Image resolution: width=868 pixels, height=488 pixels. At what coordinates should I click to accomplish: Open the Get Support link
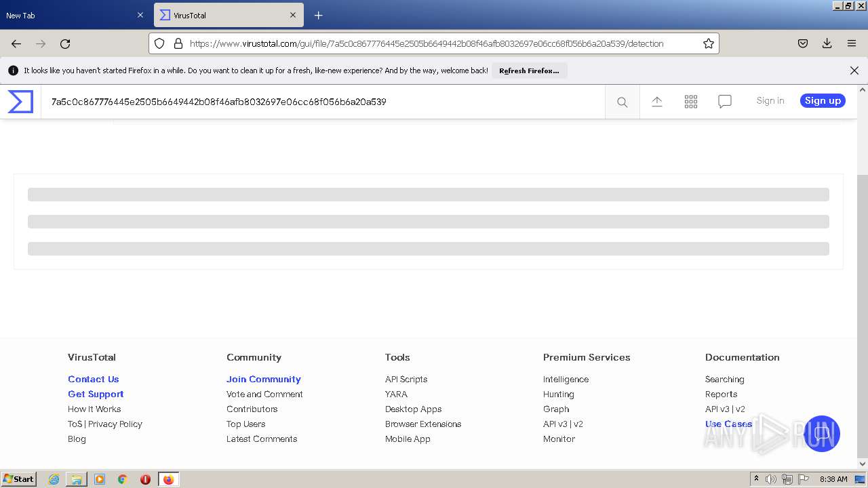pyautogui.click(x=96, y=394)
